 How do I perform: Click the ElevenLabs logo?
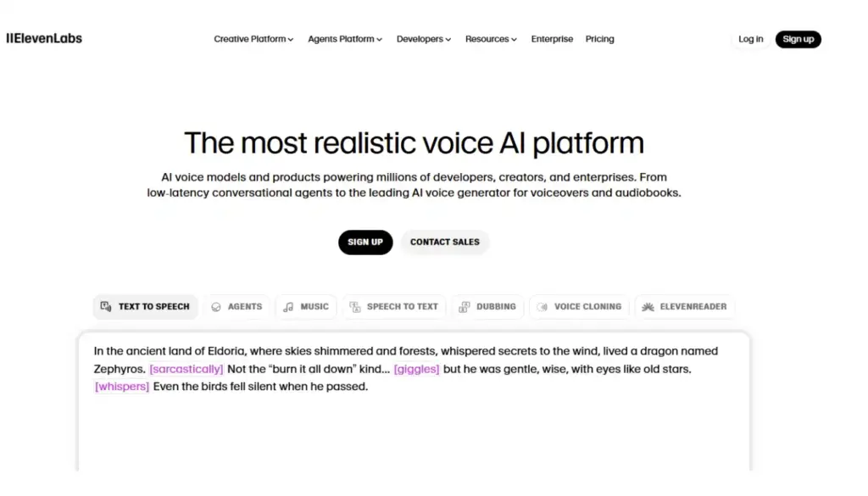44,38
